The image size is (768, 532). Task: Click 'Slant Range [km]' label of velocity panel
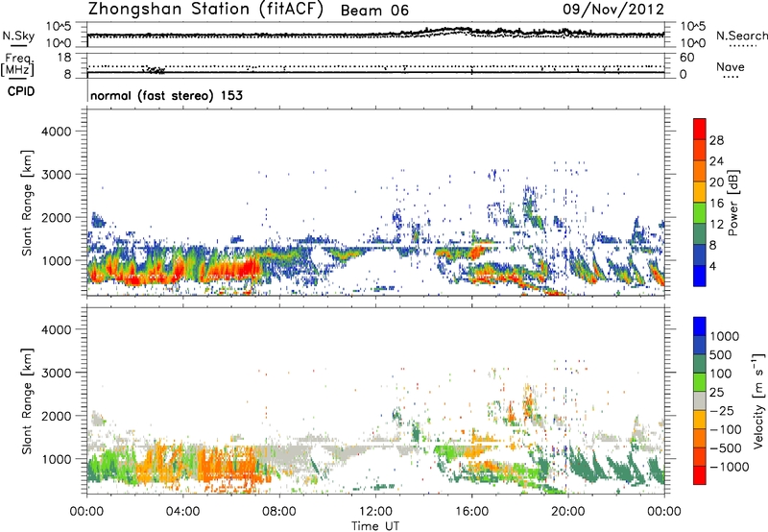click(x=27, y=401)
